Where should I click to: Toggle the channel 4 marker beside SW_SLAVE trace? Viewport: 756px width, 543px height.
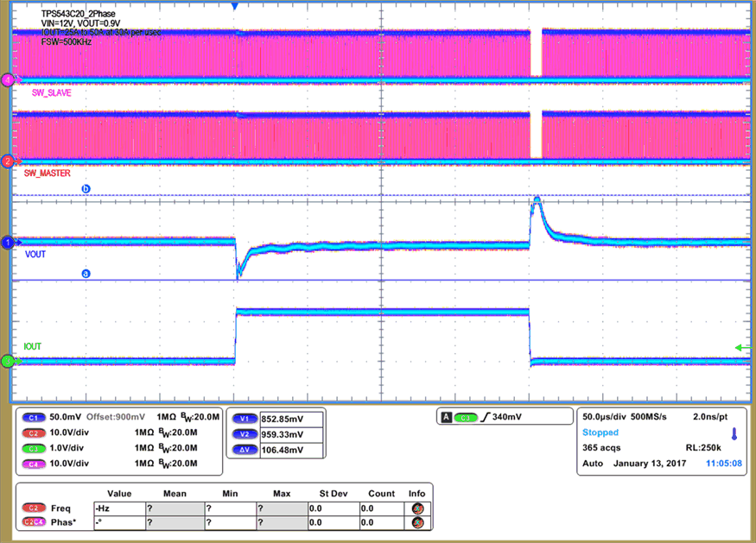[7, 79]
